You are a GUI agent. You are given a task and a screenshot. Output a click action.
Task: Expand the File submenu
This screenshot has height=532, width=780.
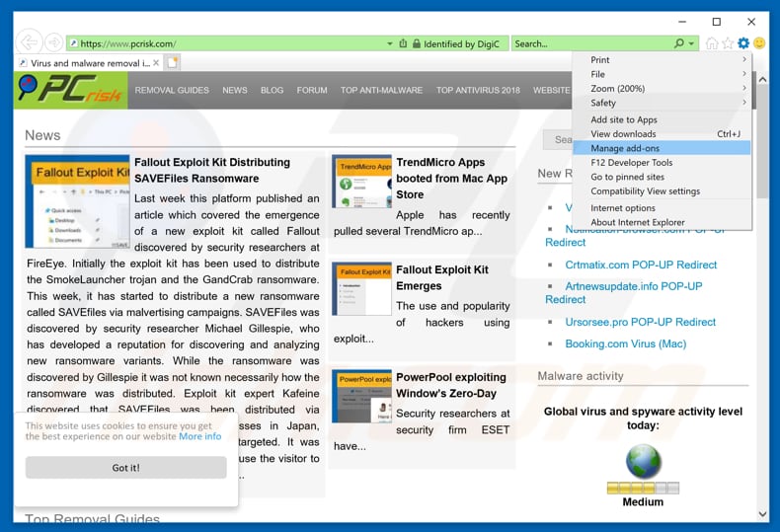coord(662,74)
